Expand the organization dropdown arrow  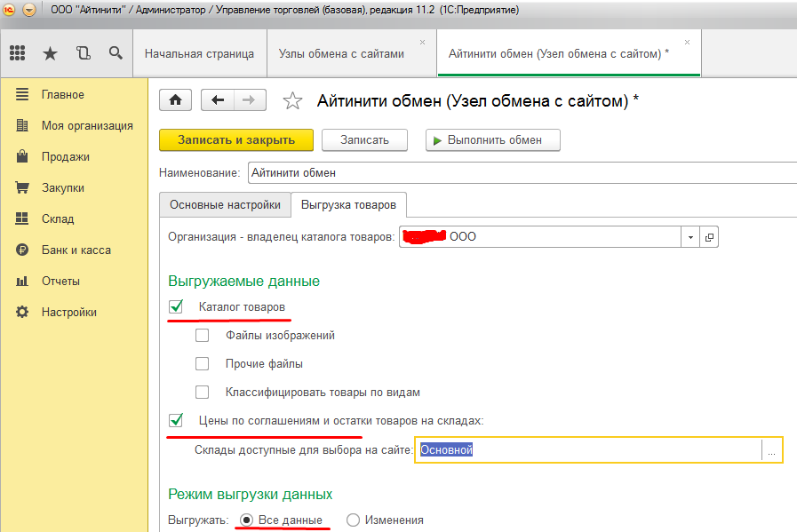click(x=690, y=237)
